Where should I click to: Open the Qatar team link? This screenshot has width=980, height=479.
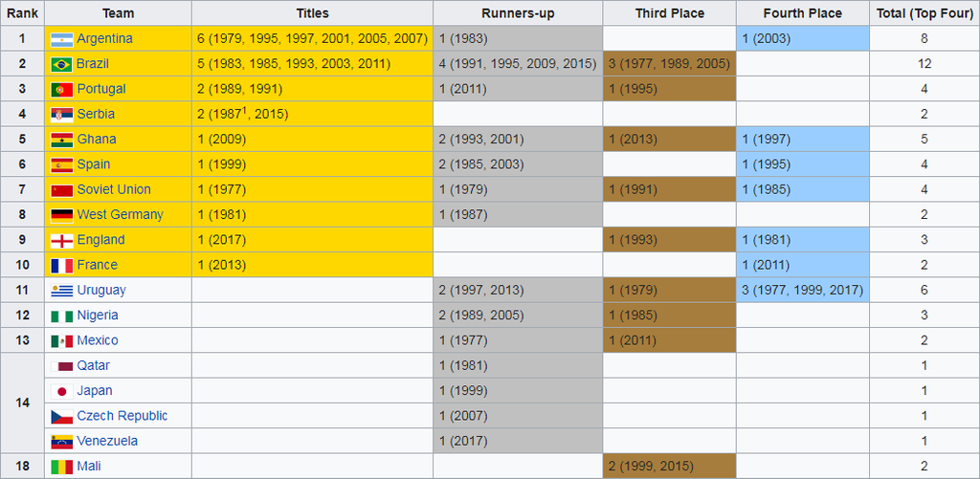click(x=93, y=365)
